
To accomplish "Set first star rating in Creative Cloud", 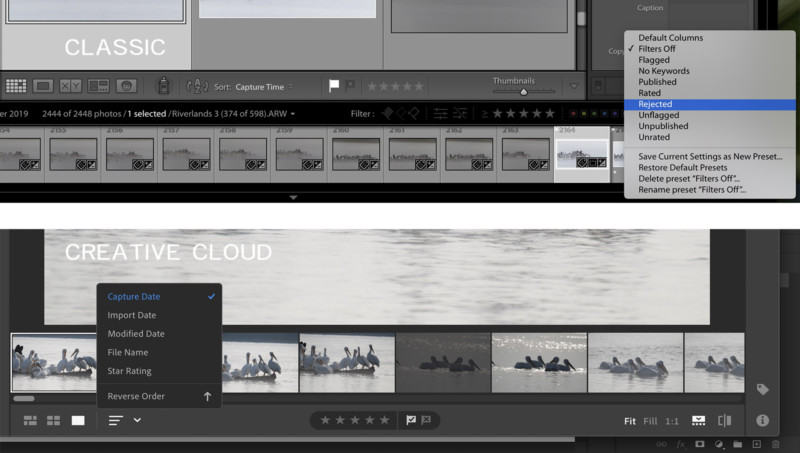I will tap(325, 420).
